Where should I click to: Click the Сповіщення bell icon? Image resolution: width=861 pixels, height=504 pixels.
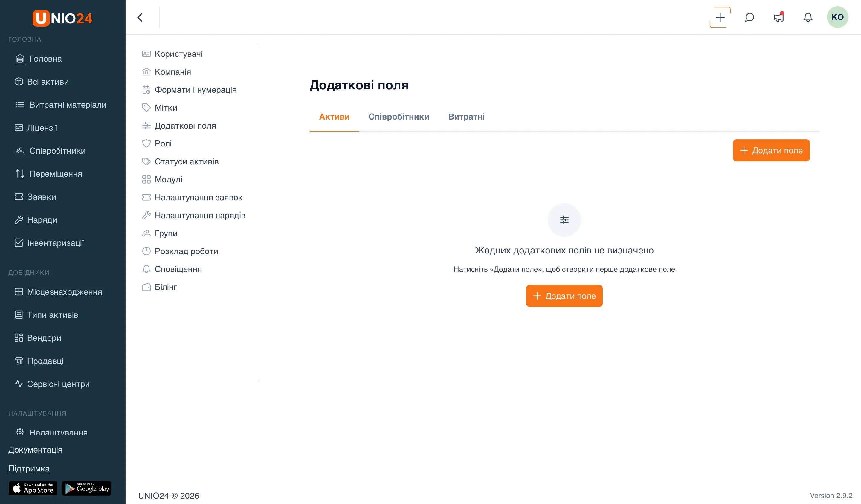click(x=146, y=269)
